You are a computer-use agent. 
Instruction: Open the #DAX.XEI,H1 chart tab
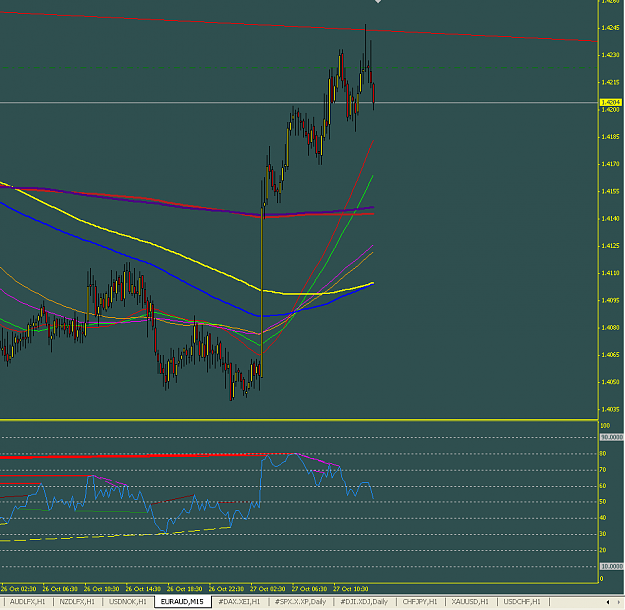239,602
